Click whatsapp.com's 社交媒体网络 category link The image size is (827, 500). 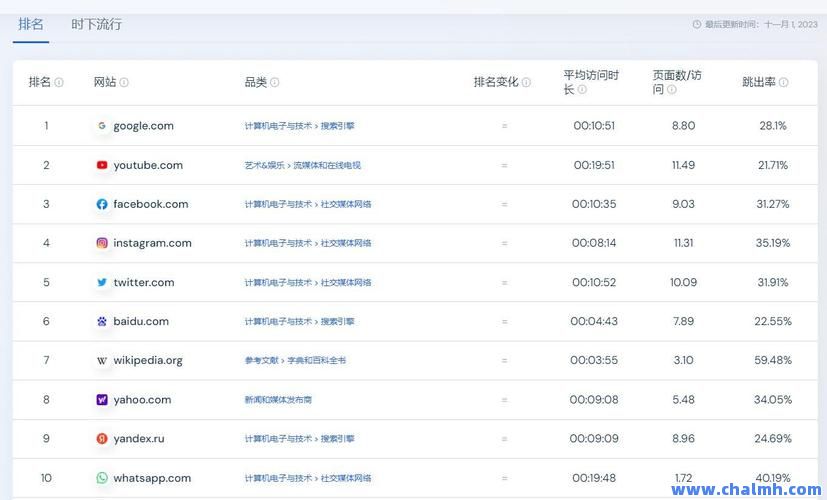(x=346, y=478)
